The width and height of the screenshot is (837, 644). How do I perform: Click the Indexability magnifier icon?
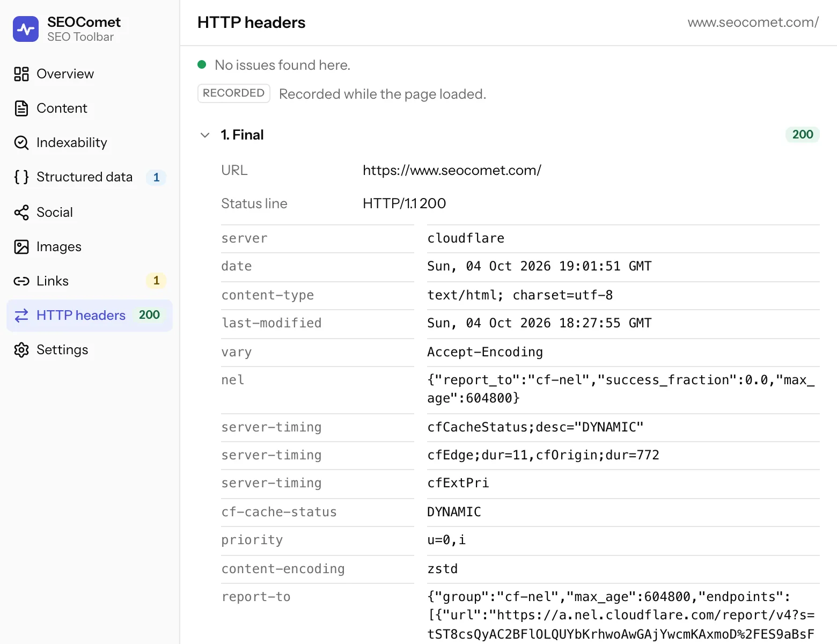(21, 143)
